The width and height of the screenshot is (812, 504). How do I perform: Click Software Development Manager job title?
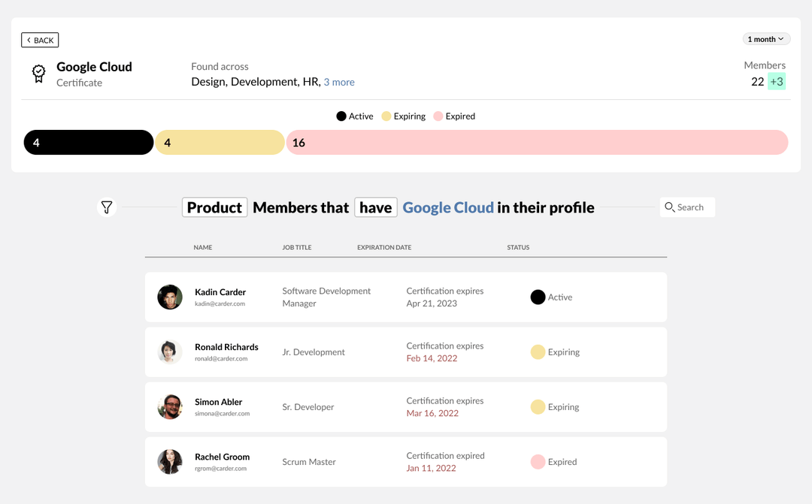(326, 297)
